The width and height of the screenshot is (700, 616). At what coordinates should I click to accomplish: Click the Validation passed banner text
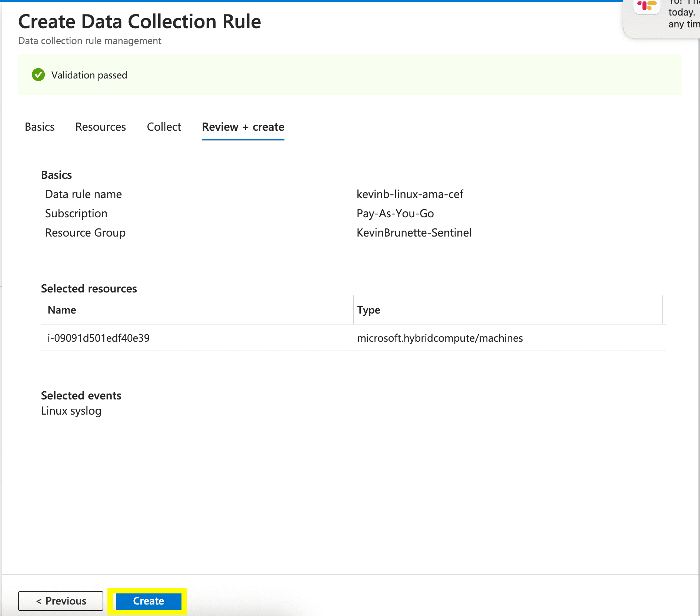tap(89, 75)
